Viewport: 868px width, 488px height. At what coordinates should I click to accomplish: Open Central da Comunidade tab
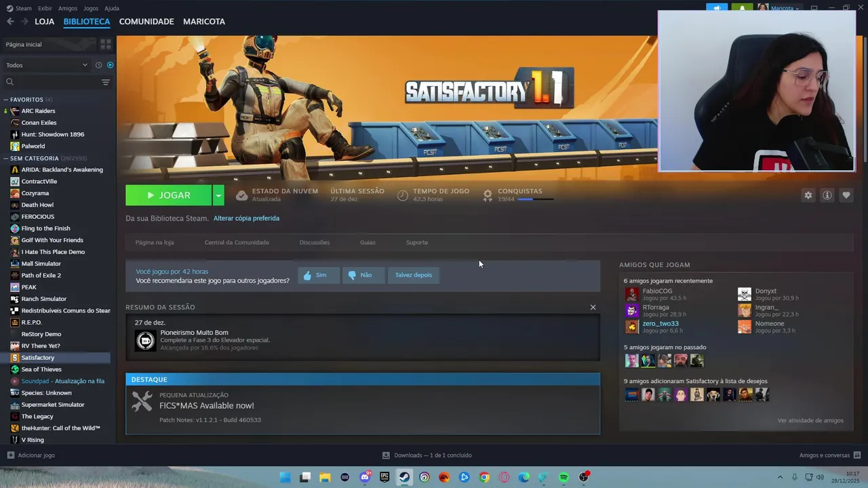(x=237, y=243)
